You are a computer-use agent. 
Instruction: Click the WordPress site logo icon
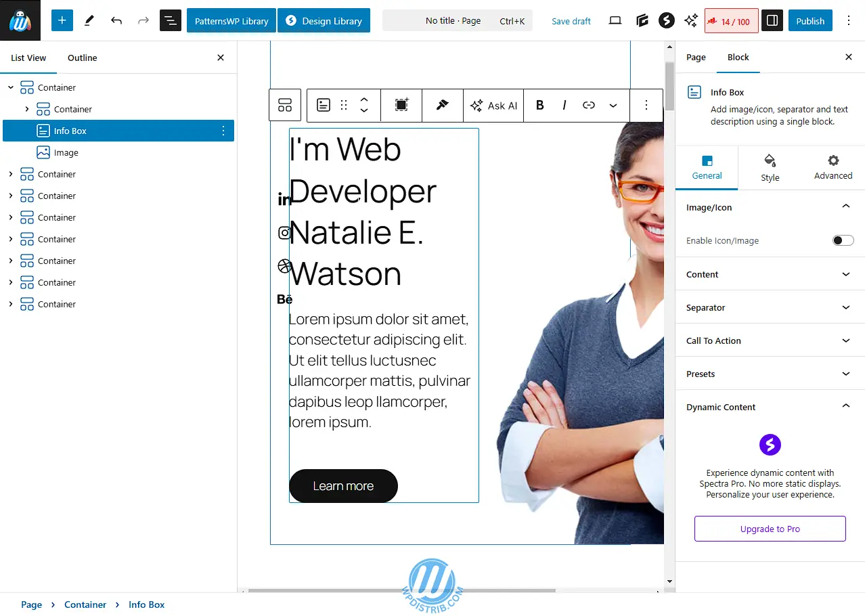click(20, 20)
